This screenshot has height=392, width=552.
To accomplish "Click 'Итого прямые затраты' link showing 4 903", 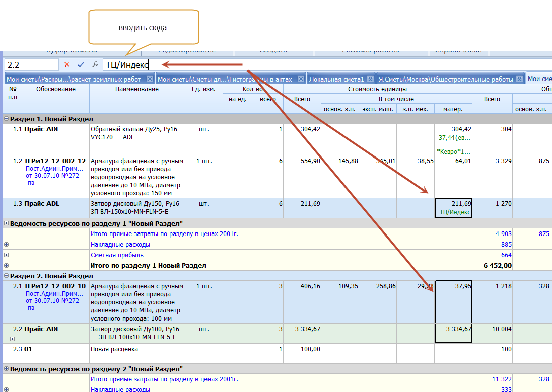I will click(164, 233).
